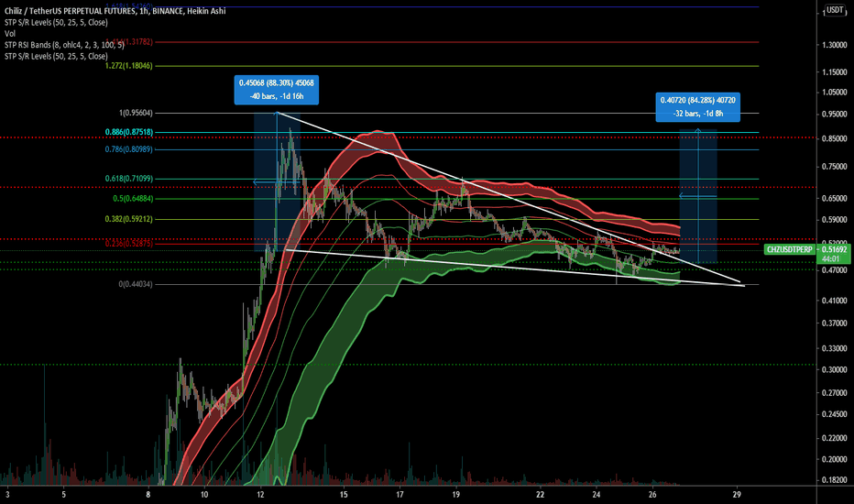Click the 0.37000 price axis value
The width and height of the screenshot is (854, 504).
tap(835, 323)
